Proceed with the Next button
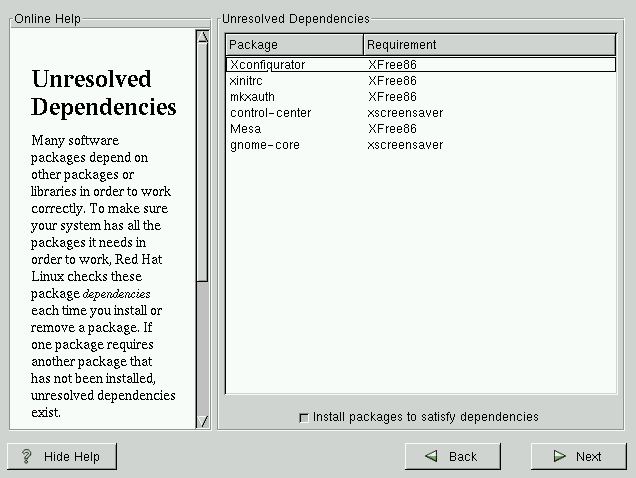This screenshot has height=478, width=636. (577, 456)
